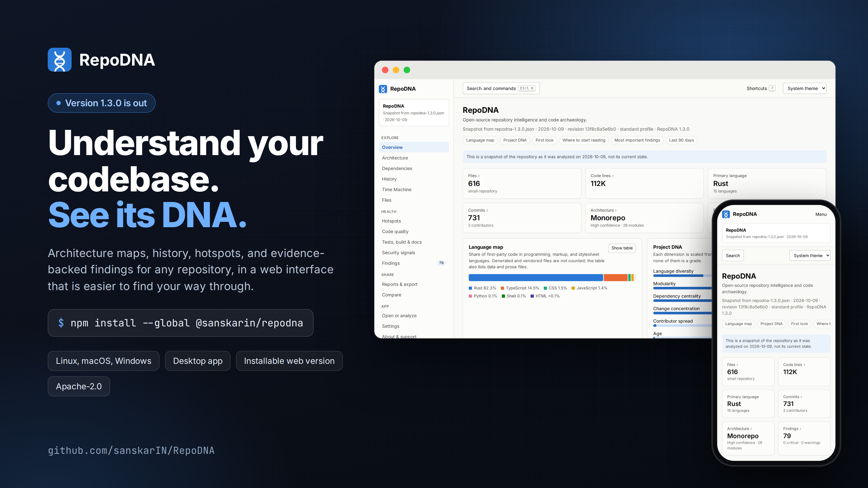Open Reports & export in the sidebar

413,284
